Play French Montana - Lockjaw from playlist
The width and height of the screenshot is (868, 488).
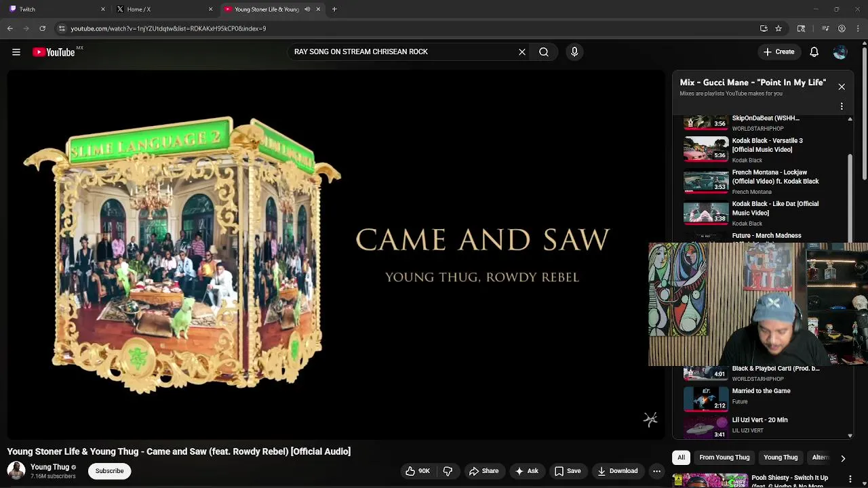763,182
